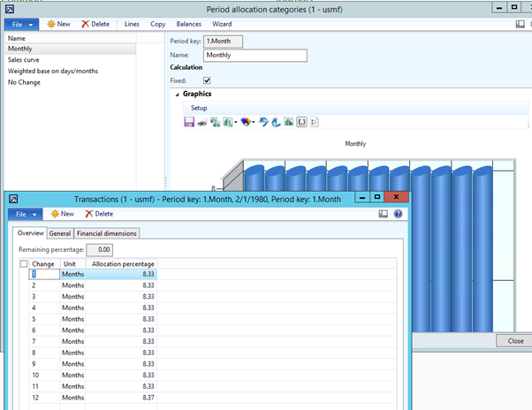Screen dimensions: 532x410
Task: Click the print chart icon
Action: click(202, 122)
